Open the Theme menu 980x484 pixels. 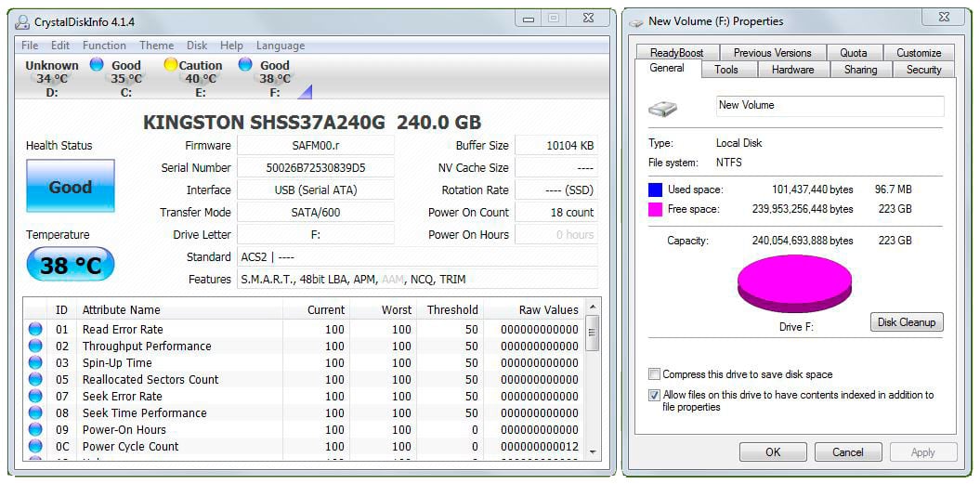tap(156, 46)
